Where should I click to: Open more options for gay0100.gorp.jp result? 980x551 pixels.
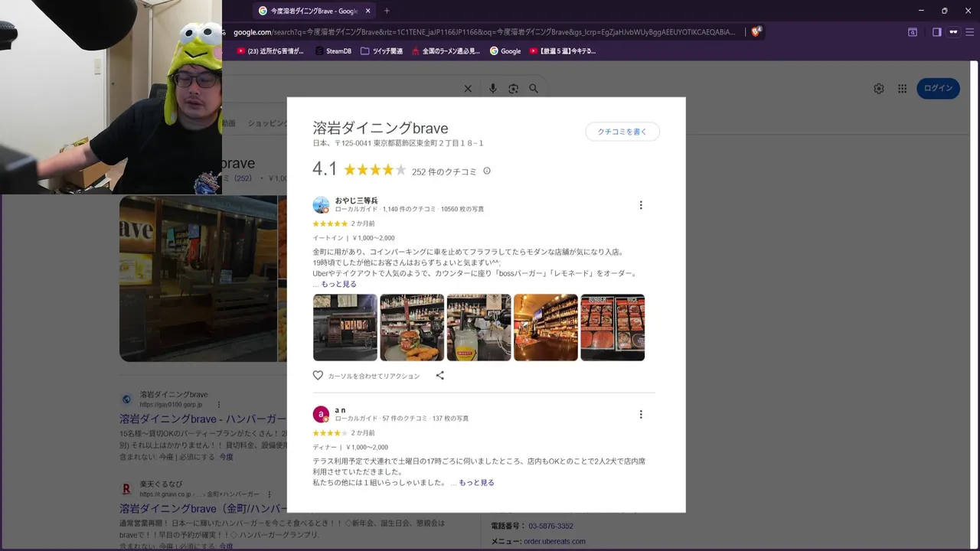(218, 405)
